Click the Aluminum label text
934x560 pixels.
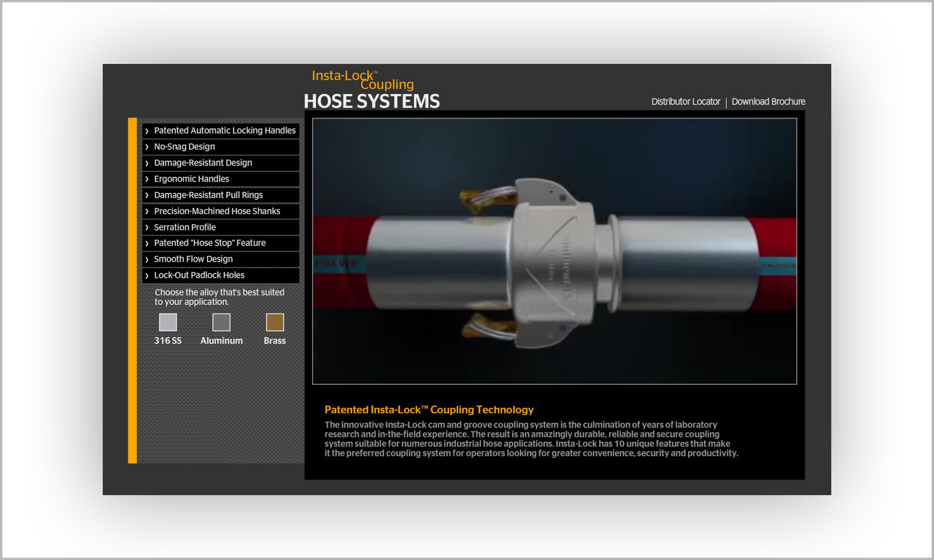221,341
